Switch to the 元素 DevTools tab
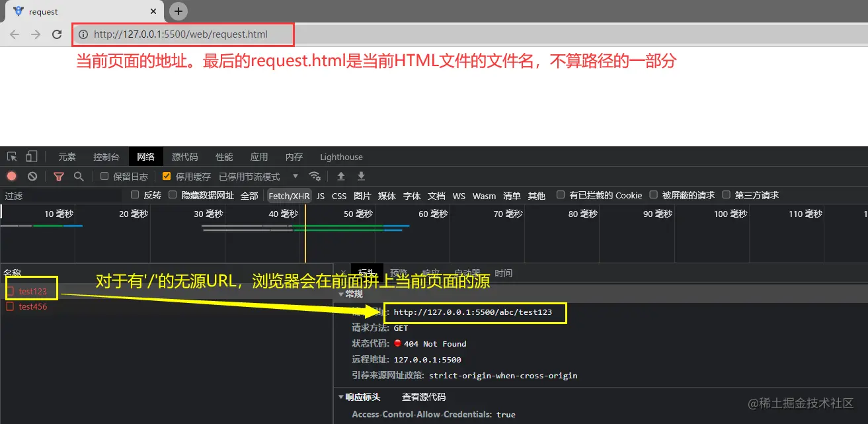The width and height of the screenshot is (868, 424). 67,157
